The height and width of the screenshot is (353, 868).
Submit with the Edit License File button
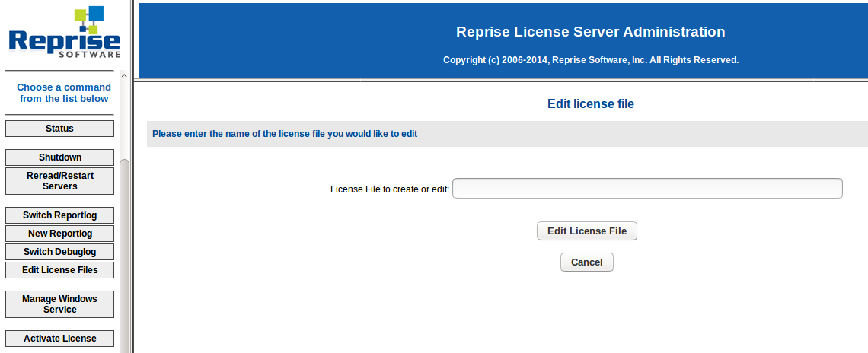587,231
